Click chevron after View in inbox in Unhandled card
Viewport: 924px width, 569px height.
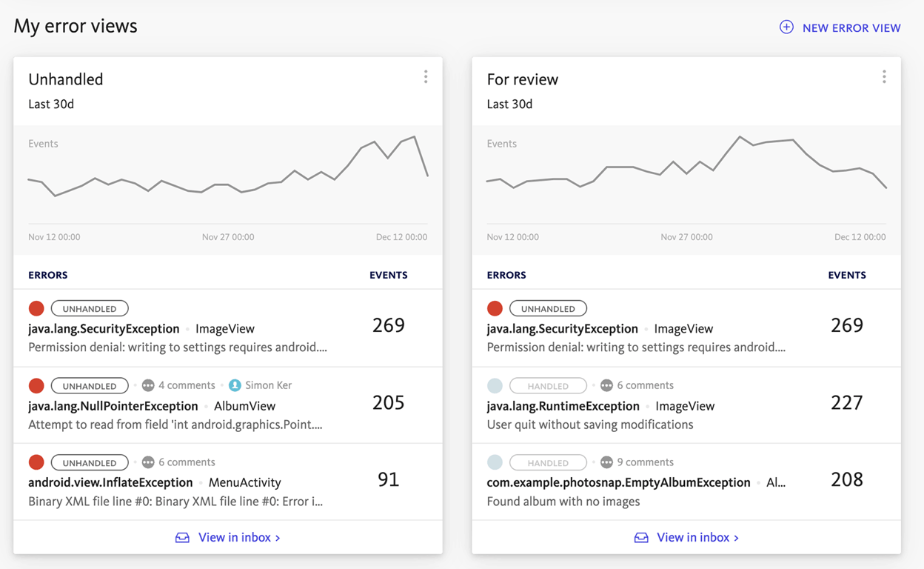(278, 538)
